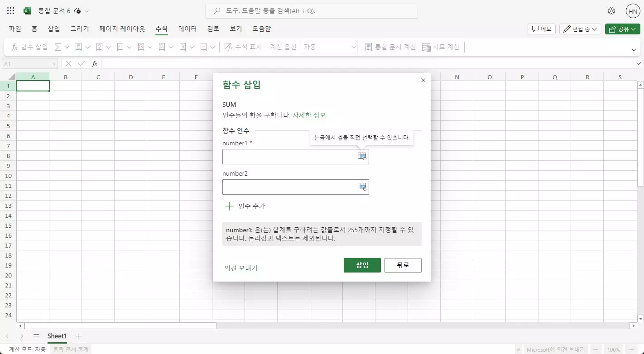The height and width of the screenshot is (354, 644).
Task: Click the zoom in plus button
Action: coord(631,349)
